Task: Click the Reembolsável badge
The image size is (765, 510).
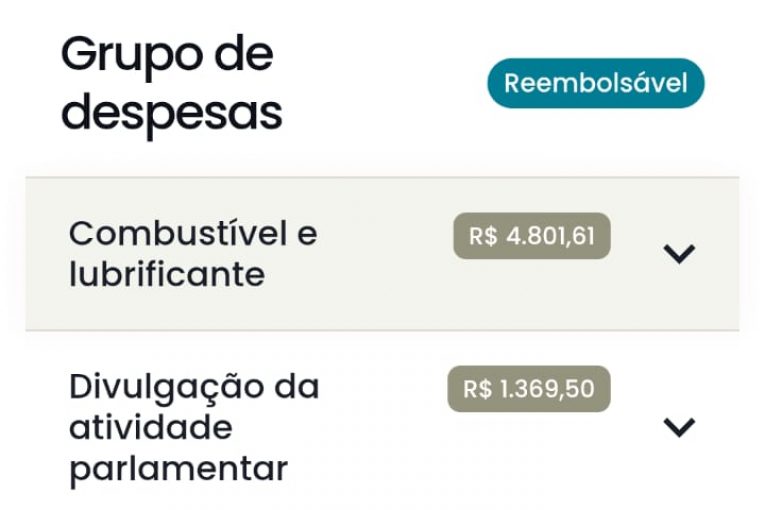Action: pyautogui.click(x=595, y=83)
